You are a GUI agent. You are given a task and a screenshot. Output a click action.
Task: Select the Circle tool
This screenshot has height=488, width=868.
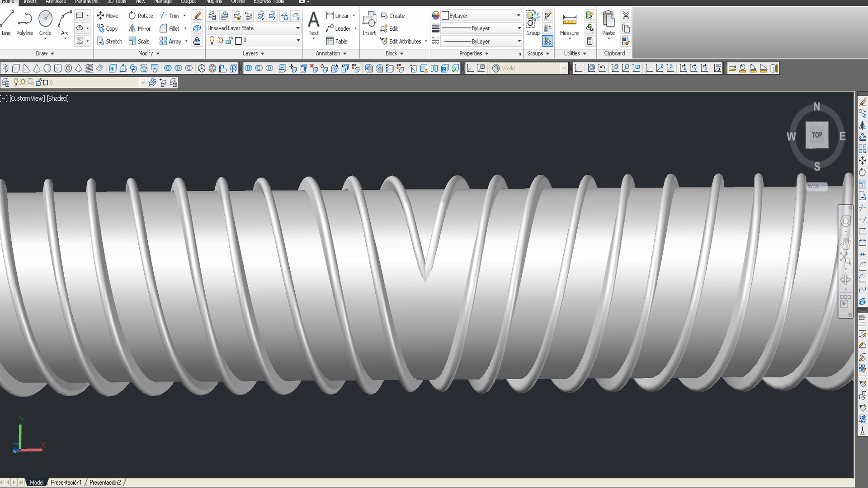45,23
